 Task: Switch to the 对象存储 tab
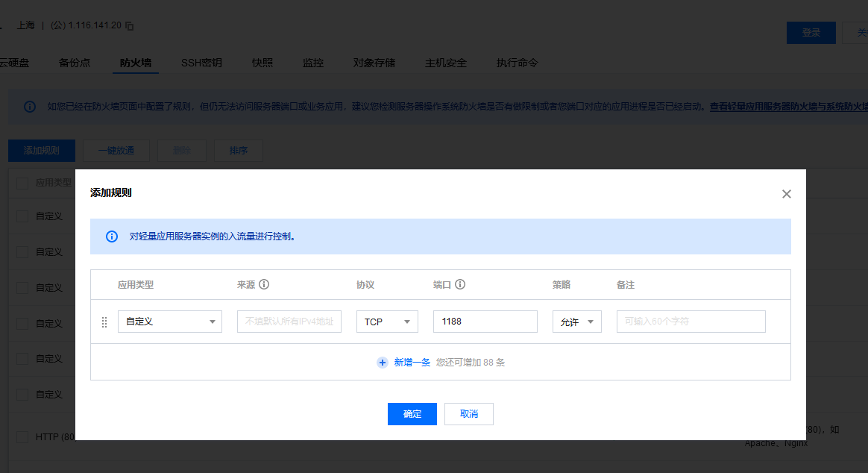pyautogui.click(x=374, y=63)
